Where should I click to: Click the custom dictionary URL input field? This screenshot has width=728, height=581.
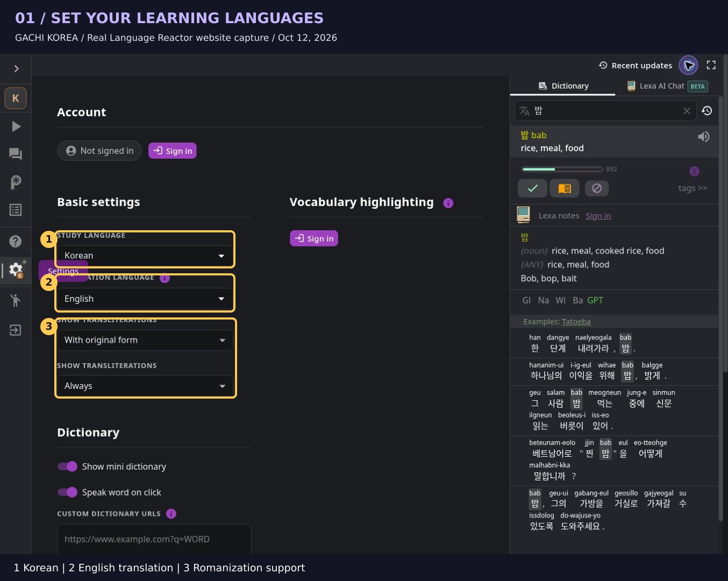154,539
